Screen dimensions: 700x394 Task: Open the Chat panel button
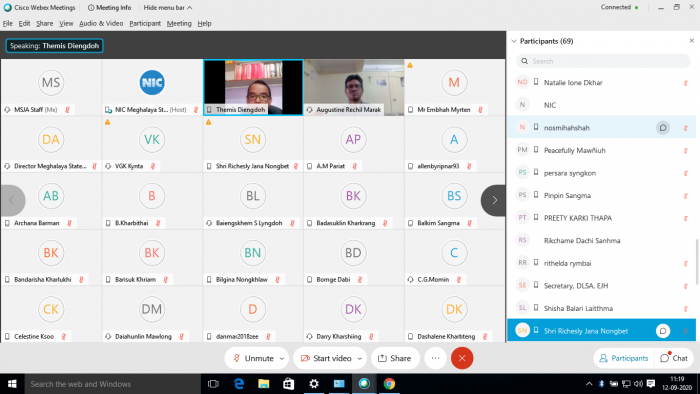[674, 358]
